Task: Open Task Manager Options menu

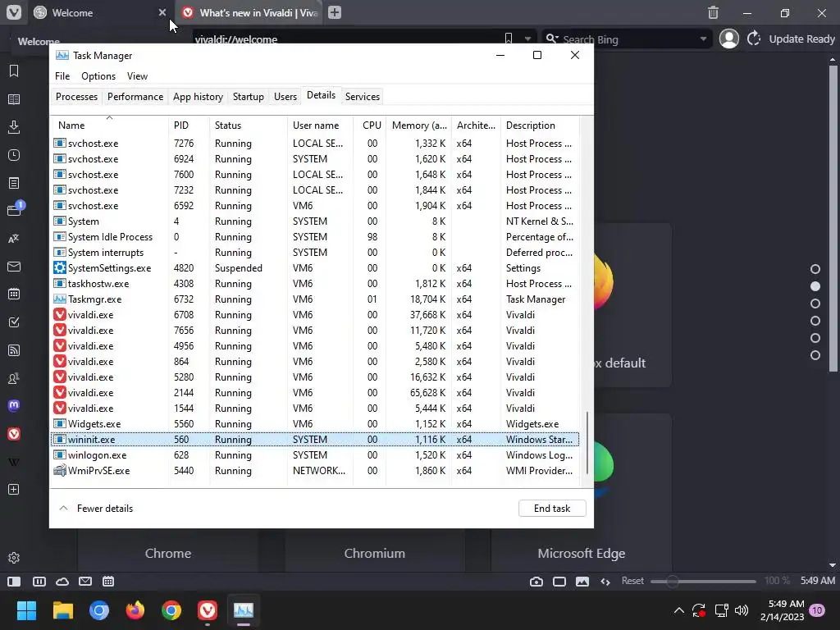Action: (x=98, y=76)
